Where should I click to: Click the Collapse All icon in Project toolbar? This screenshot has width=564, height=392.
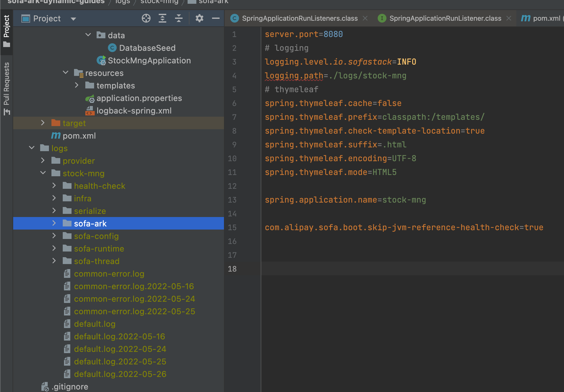[x=179, y=19]
